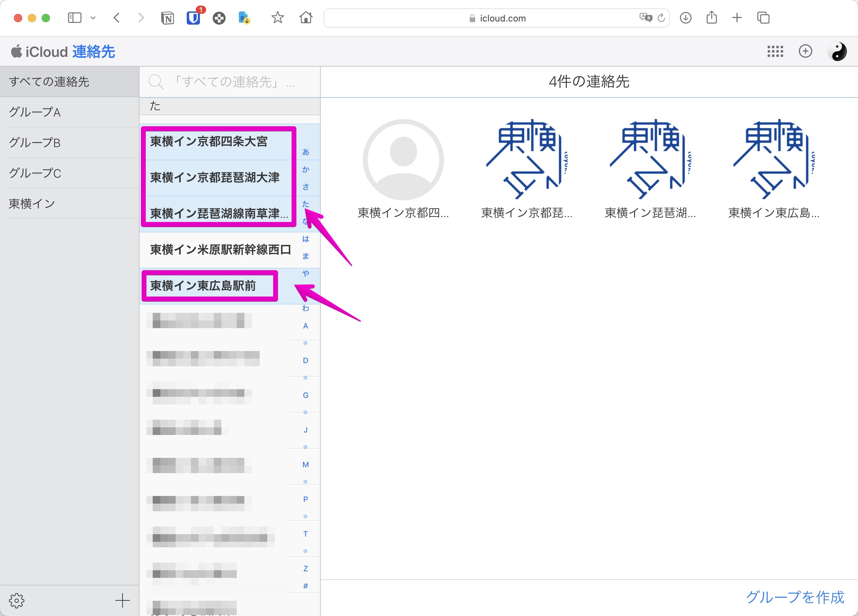Select すべての連絡先 in the sidebar
This screenshot has height=616, width=858.
[70, 82]
